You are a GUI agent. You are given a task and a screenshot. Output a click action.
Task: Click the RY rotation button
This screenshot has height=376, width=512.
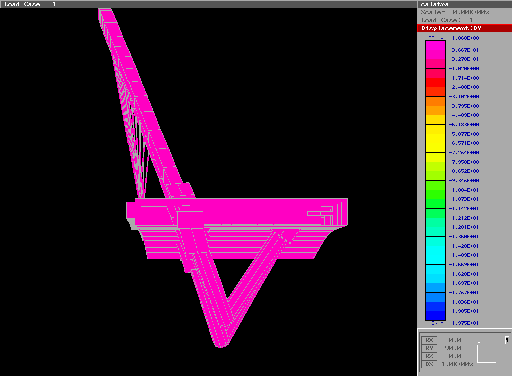pyautogui.click(x=429, y=348)
